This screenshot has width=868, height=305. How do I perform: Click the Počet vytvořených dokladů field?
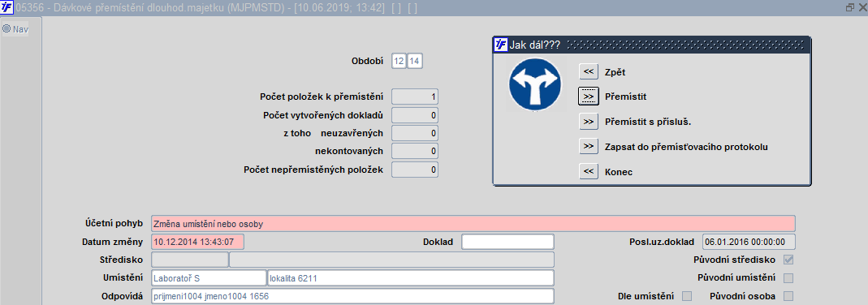point(415,115)
